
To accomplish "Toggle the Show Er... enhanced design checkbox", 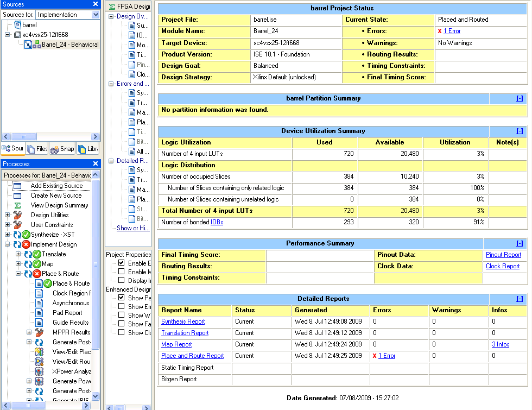I will click(x=121, y=306).
